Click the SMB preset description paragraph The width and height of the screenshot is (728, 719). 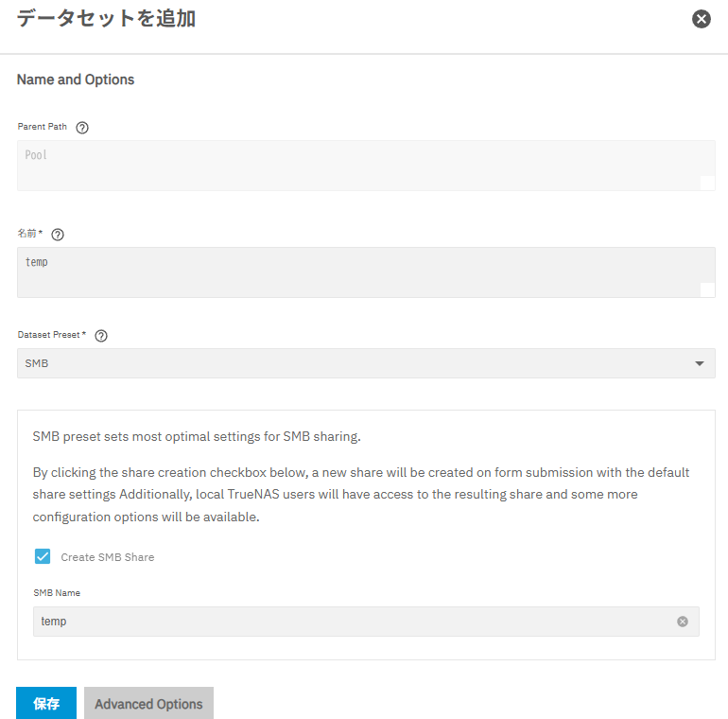tap(197, 437)
